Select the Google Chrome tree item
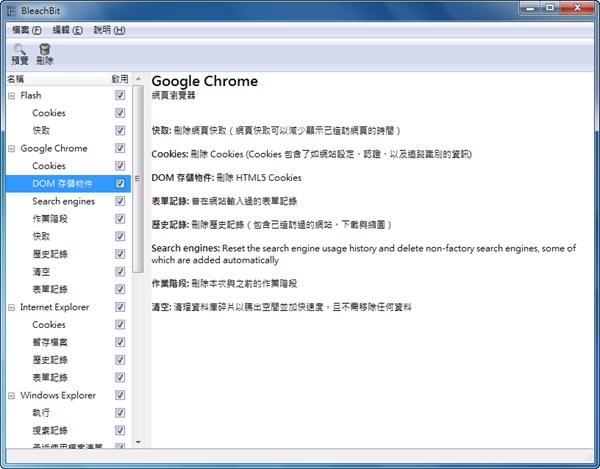The height and width of the screenshot is (469, 600). (x=54, y=148)
